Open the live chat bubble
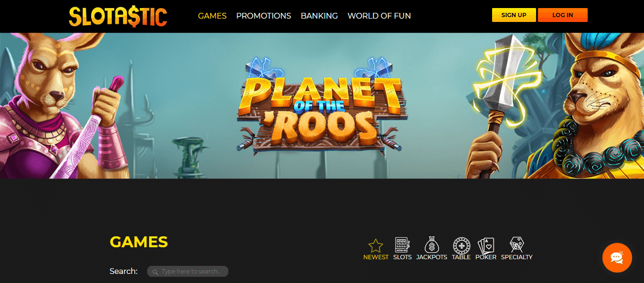644x283 pixels. point(617,258)
